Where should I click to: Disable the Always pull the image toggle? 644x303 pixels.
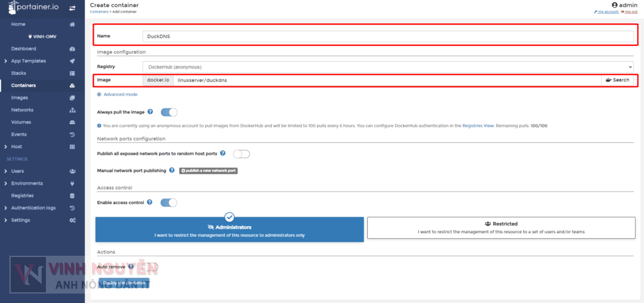[169, 112]
